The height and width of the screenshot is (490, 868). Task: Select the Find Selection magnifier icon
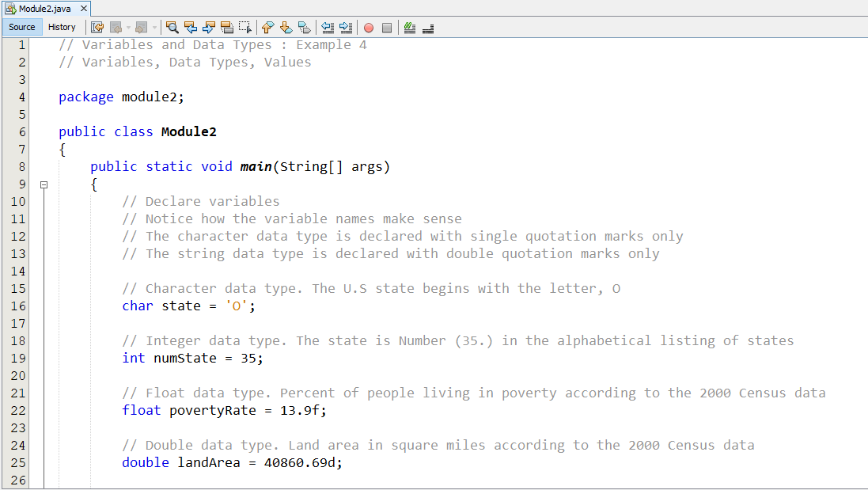tap(172, 28)
